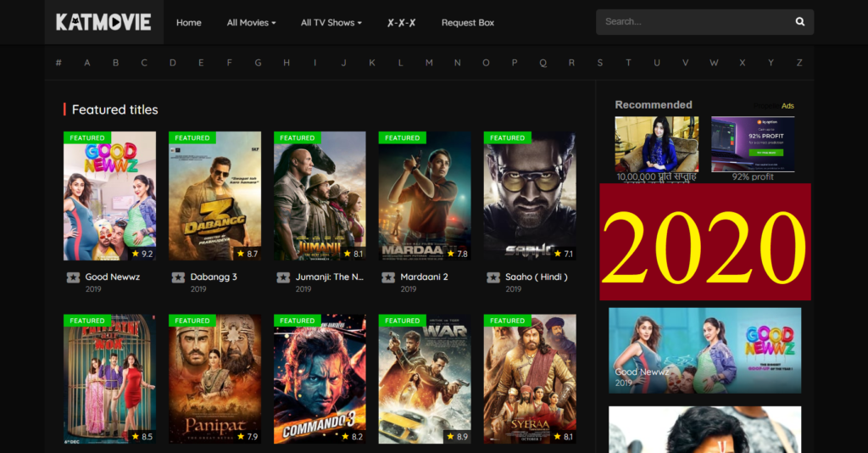Open the Panipat featured poster
The image size is (868, 453).
point(214,379)
